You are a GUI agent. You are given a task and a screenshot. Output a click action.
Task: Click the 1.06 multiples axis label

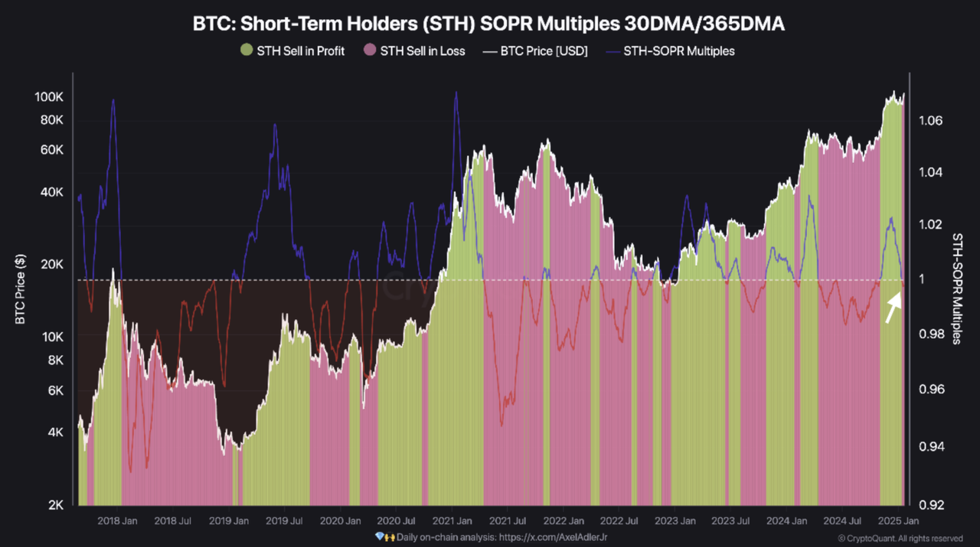point(930,121)
